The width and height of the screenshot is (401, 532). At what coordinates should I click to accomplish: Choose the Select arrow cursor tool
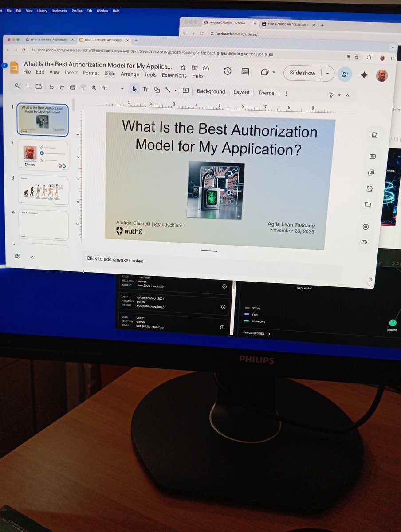tap(134, 89)
